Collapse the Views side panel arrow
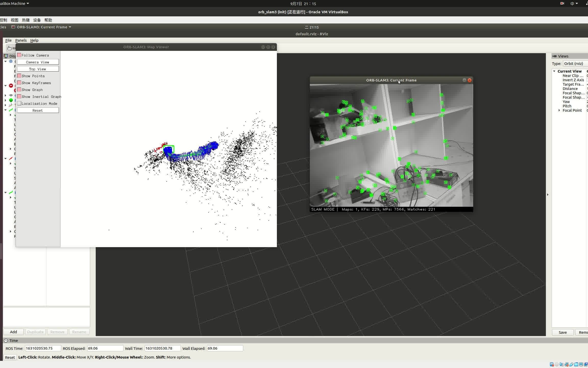The width and height of the screenshot is (588, 368). tap(548, 195)
